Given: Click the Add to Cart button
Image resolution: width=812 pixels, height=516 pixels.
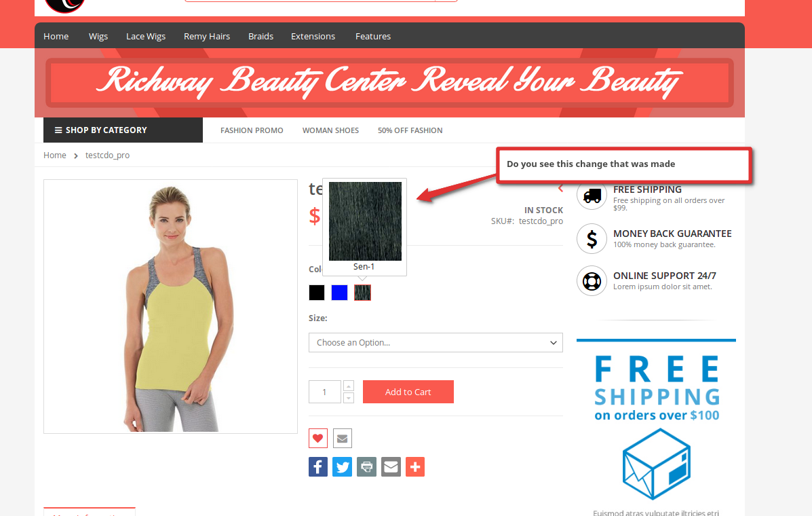Looking at the screenshot, I should 408,392.
